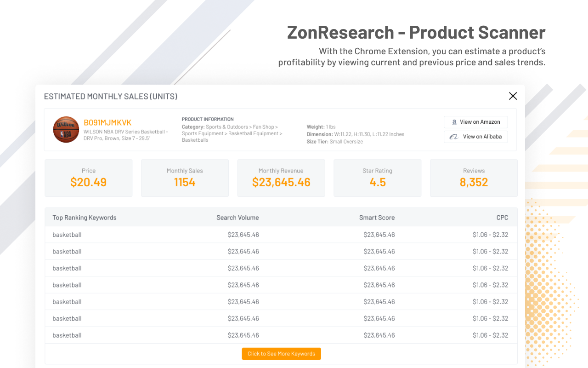Click the Wilson basketball product thumbnail
The width and height of the screenshot is (588, 368).
[x=66, y=129]
